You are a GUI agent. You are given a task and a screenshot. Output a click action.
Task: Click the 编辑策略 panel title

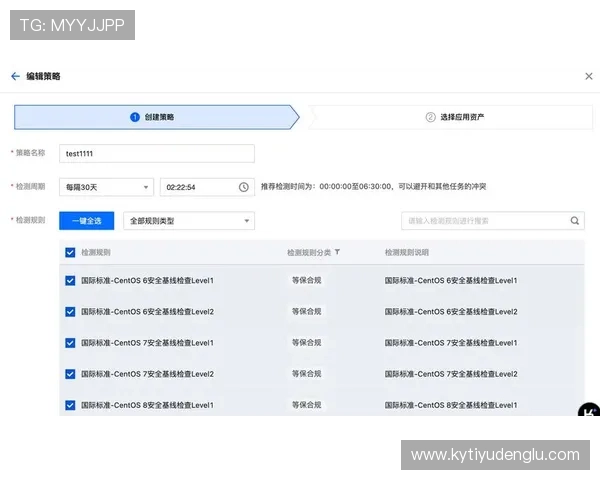(x=43, y=76)
